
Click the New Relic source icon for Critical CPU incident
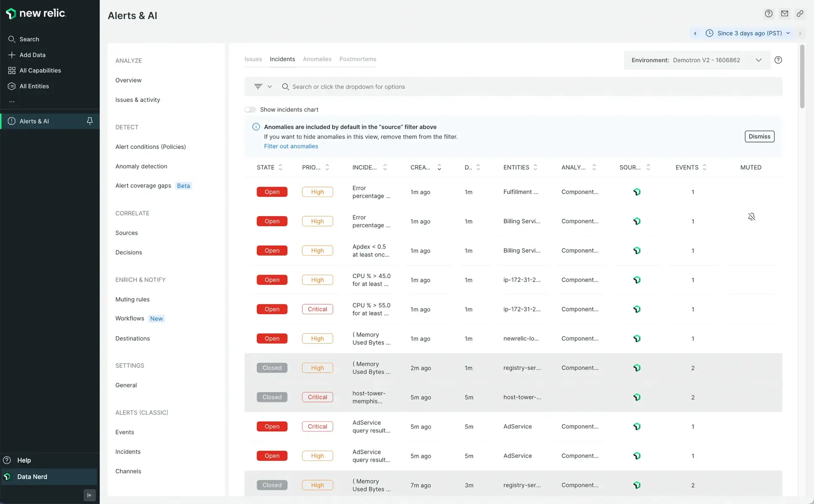pos(637,309)
